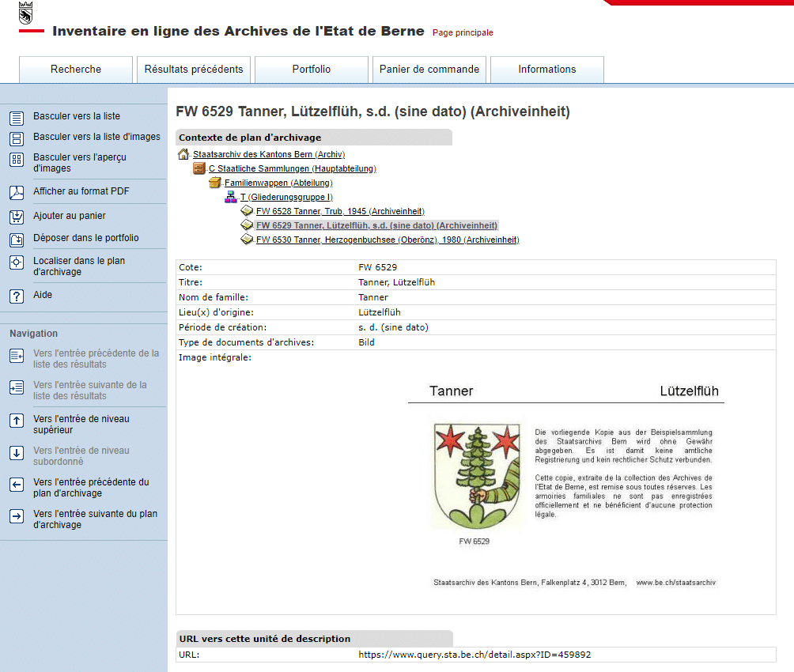Click the 'Basculer vers la liste d'images' icon
794x672 pixels.
(x=17, y=139)
